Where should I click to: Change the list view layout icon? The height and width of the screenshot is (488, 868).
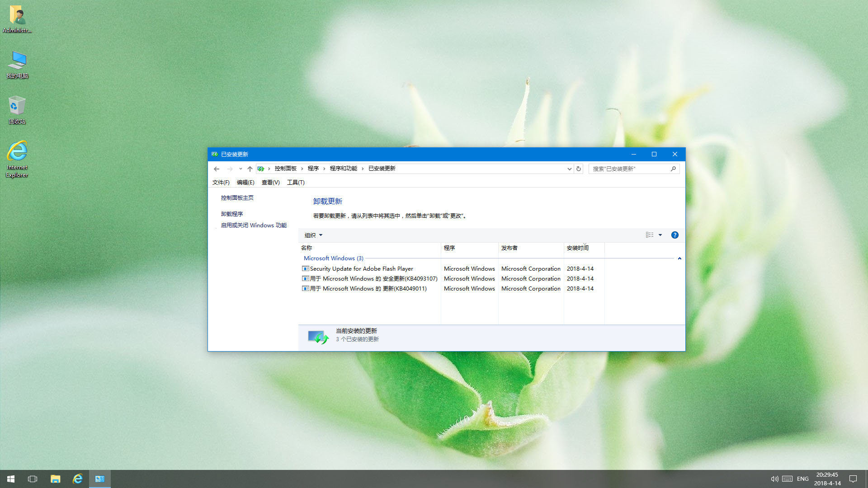pos(650,235)
